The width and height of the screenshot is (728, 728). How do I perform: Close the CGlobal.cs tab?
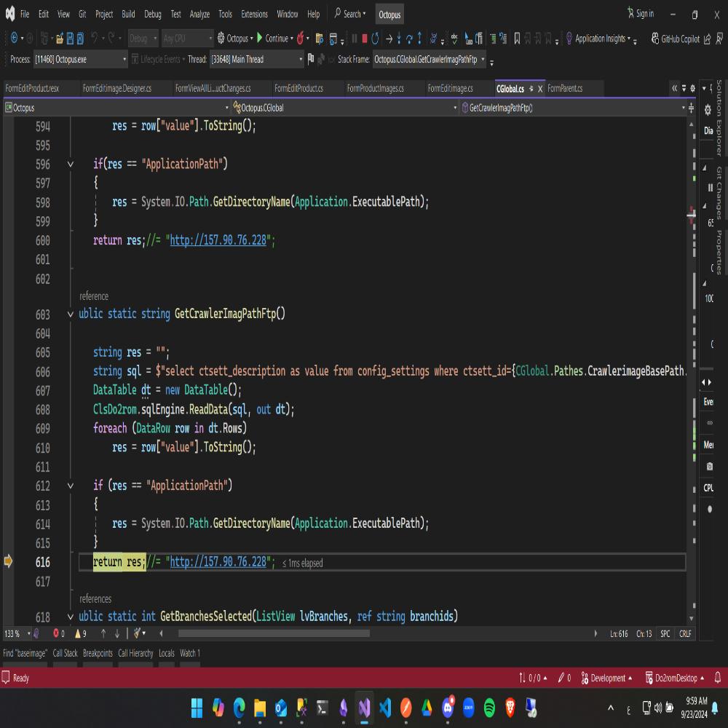[x=540, y=89]
